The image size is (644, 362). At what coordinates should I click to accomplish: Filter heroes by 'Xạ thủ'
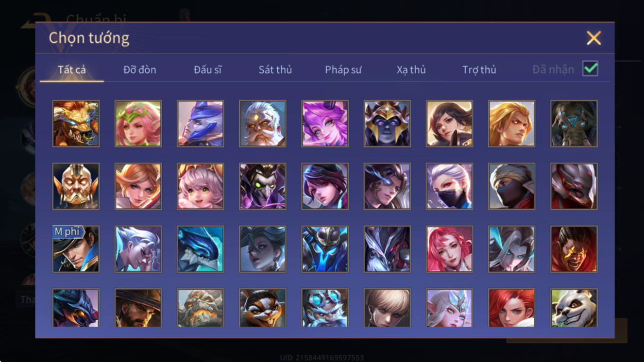point(411,69)
